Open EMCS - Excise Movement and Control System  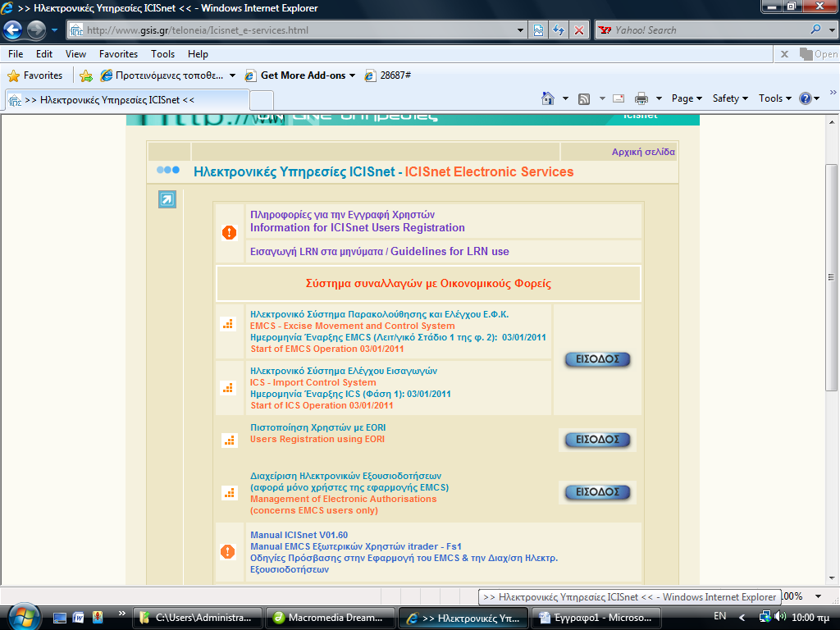tap(352, 326)
